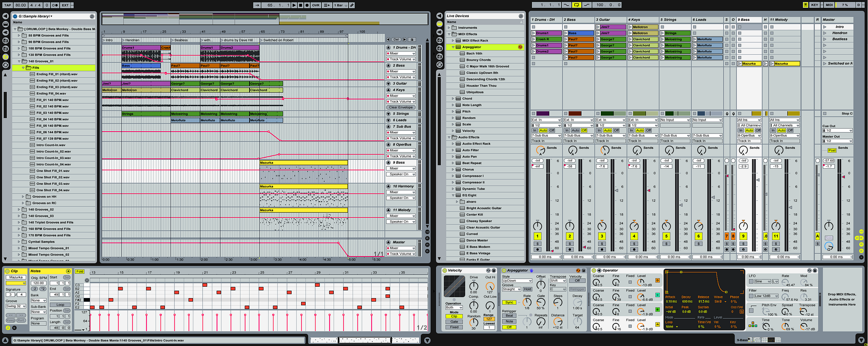Collapse the Fills folder
This screenshot has width=868, height=346.
(23, 67)
